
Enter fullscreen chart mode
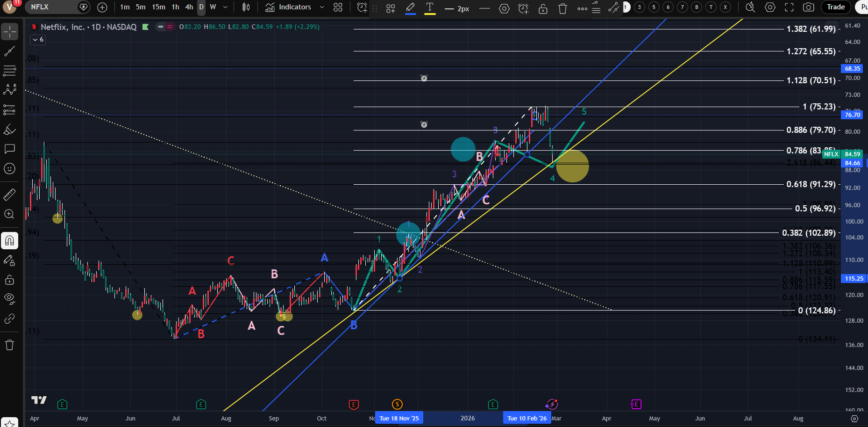click(x=789, y=7)
